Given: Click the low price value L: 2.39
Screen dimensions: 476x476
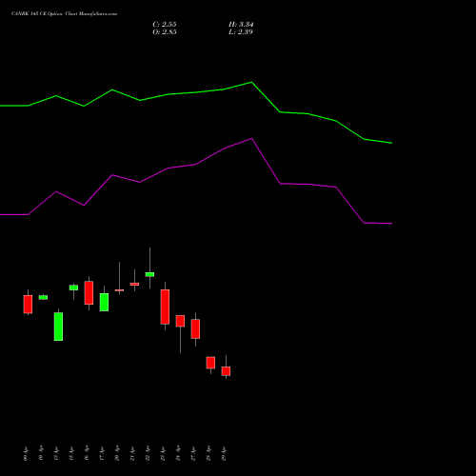Looking at the screenshot, I should point(241,32).
